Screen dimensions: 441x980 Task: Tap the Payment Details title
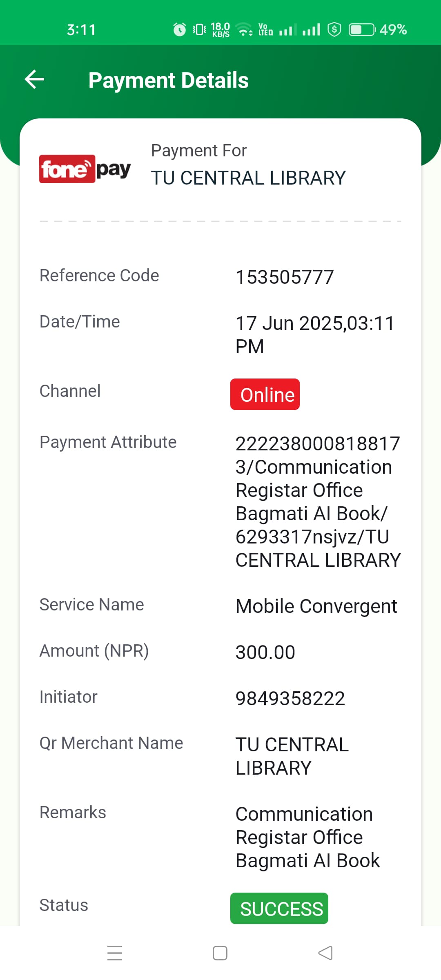[x=168, y=80]
